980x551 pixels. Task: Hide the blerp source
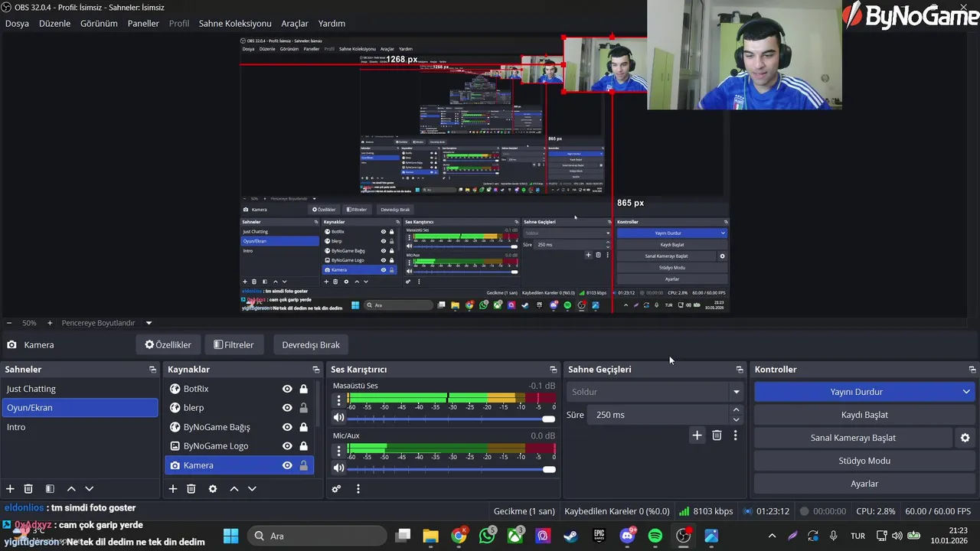tap(287, 408)
